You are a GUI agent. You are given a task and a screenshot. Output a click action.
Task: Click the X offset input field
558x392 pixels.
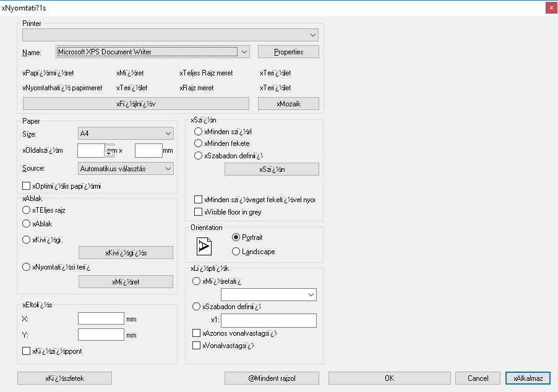coord(101,319)
